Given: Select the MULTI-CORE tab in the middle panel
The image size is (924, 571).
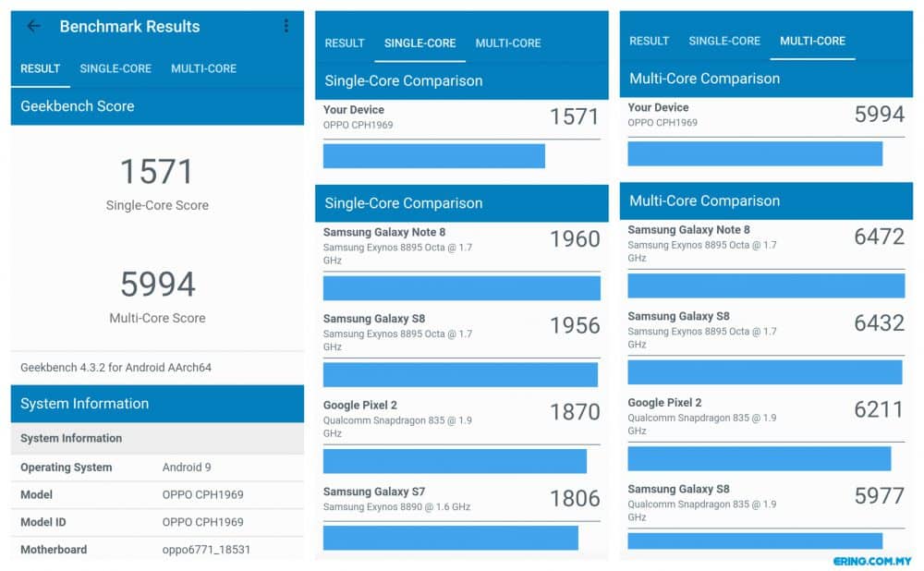Looking at the screenshot, I should (x=508, y=43).
